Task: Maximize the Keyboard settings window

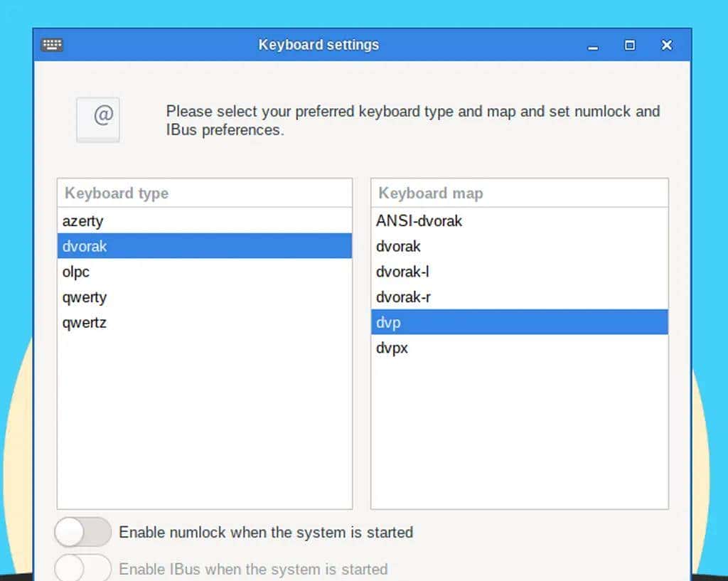Action: pyautogui.click(x=629, y=45)
